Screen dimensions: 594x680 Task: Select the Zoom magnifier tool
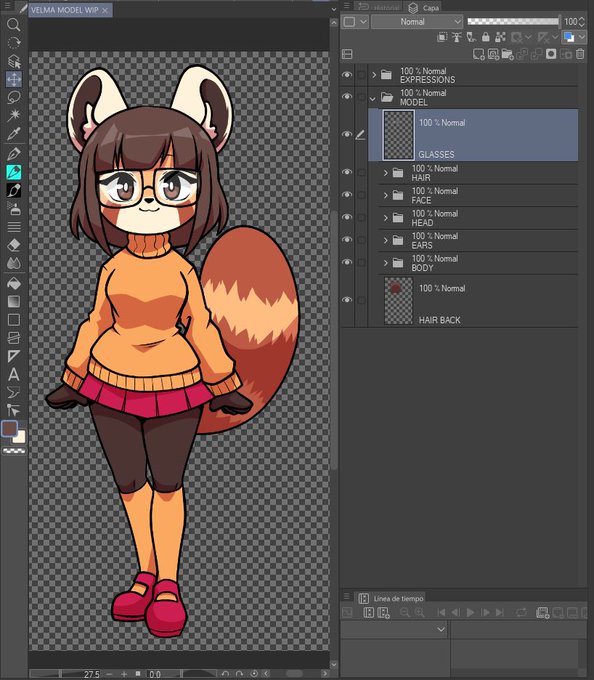pyautogui.click(x=13, y=25)
